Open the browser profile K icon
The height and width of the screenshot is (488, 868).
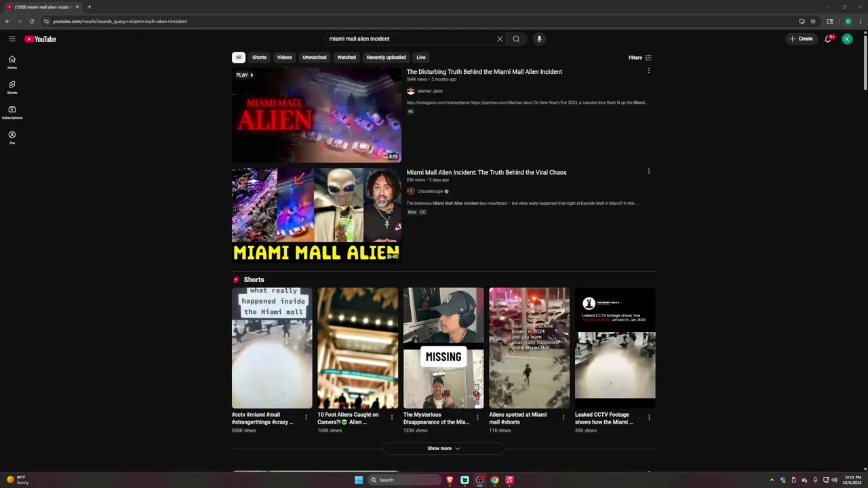(x=848, y=21)
